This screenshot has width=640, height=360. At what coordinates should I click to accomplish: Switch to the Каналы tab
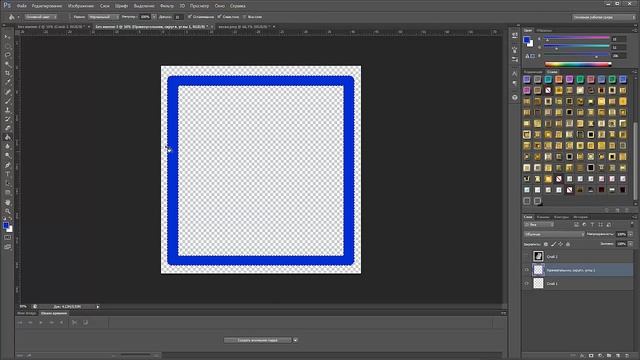(543, 217)
